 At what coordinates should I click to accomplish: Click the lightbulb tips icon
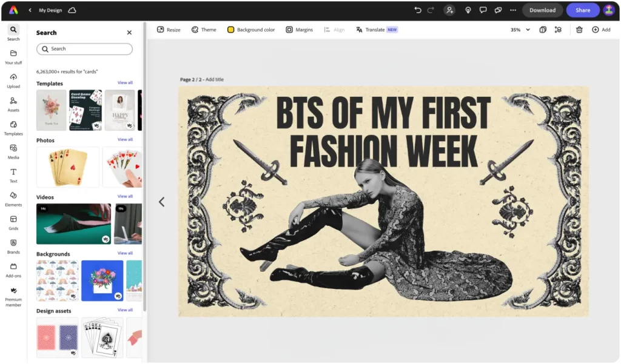tap(468, 10)
